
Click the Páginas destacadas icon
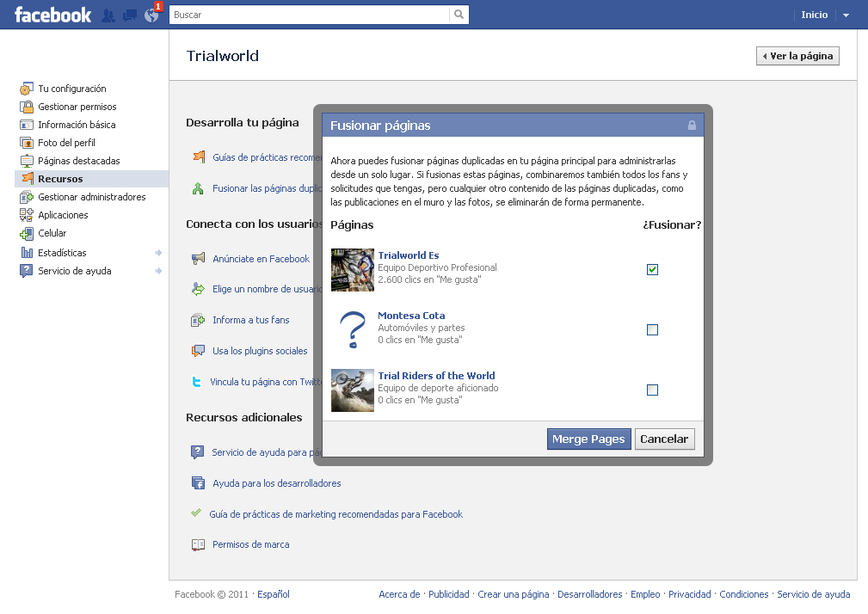(27, 161)
